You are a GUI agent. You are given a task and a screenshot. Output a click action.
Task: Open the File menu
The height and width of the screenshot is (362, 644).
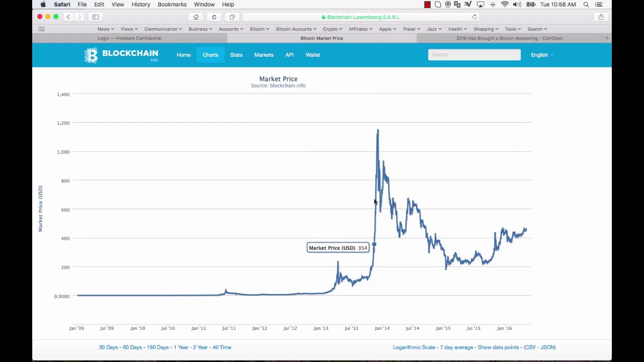(82, 5)
